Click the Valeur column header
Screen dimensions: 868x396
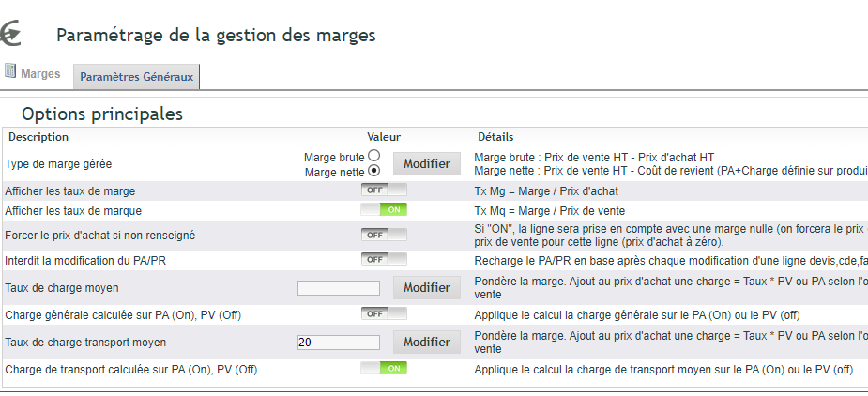(384, 137)
